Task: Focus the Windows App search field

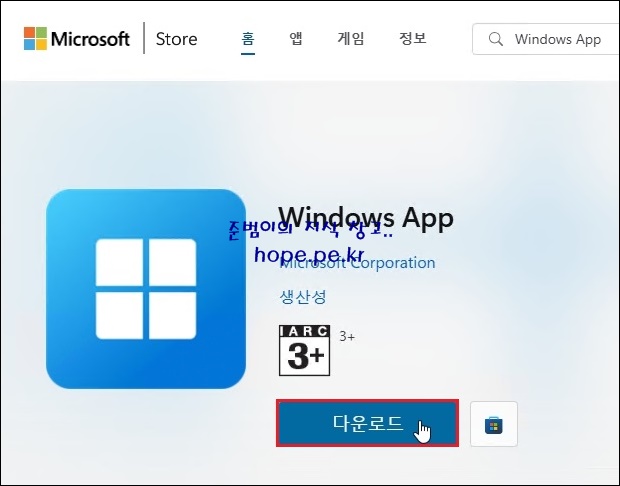Action: pyautogui.click(x=546, y=39)
